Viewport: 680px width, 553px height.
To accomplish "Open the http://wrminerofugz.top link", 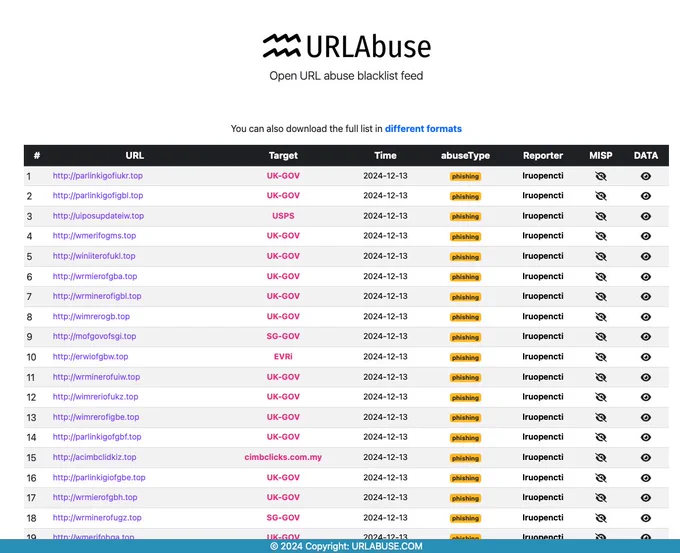I will pos(97,517).
